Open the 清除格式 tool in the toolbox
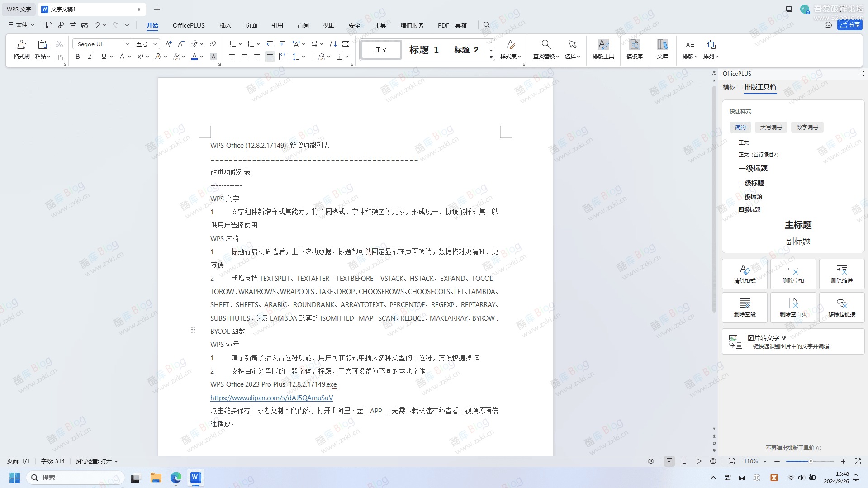This screenshot has height=488, width=868. click(x=745, y=274)
